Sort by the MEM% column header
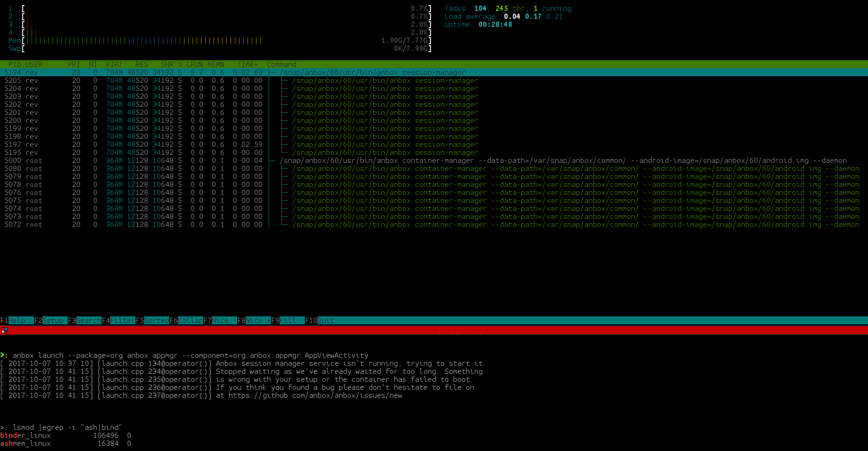This screenshot has height=451, width=868. click(216, 64)
